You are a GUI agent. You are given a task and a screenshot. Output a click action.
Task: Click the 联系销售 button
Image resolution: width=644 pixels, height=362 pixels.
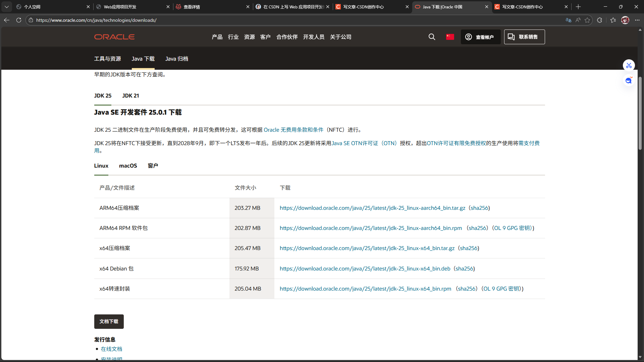pyautogui.click(x=524, y=37)
